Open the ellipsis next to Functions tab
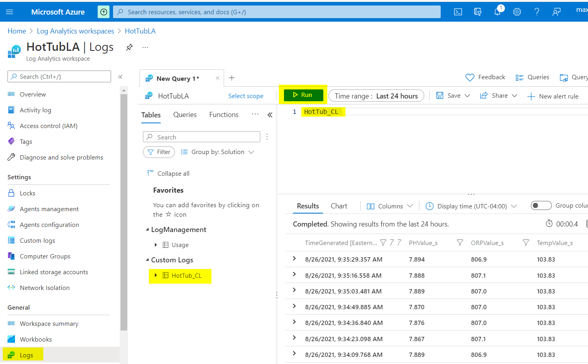The width and height of the screenshot is (588, 364). [255, 114]
